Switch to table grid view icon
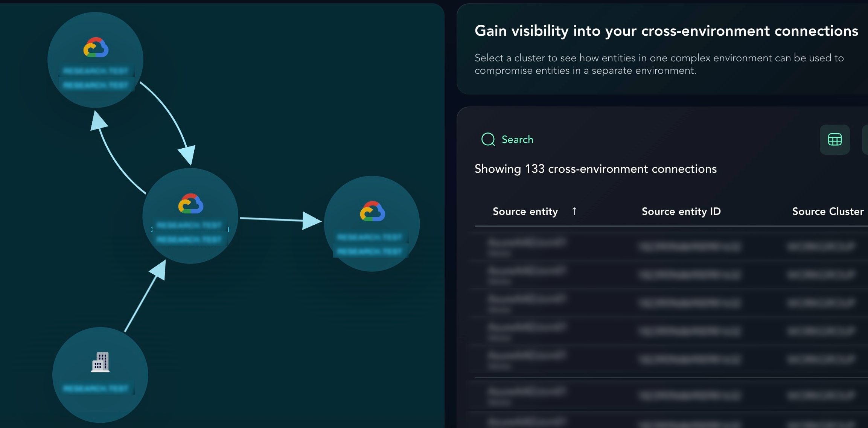Screen dimensions: 868x428 [834, 140]
